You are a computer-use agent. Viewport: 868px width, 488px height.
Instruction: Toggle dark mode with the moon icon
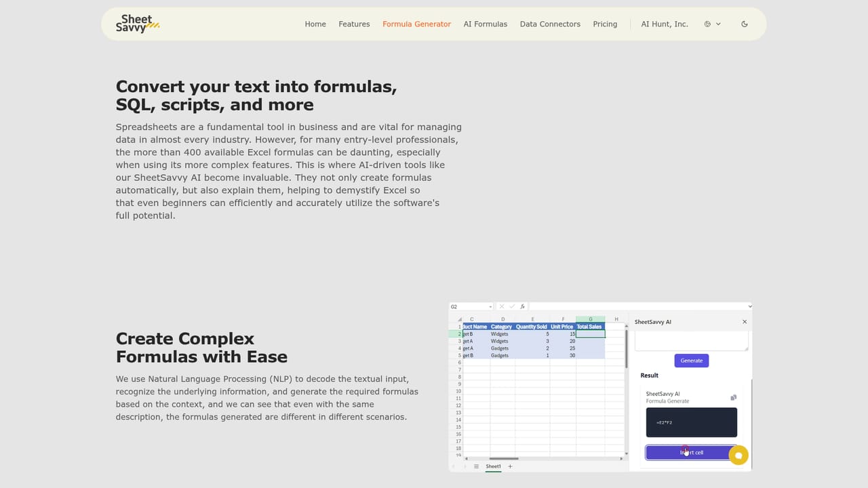point(745,24)
